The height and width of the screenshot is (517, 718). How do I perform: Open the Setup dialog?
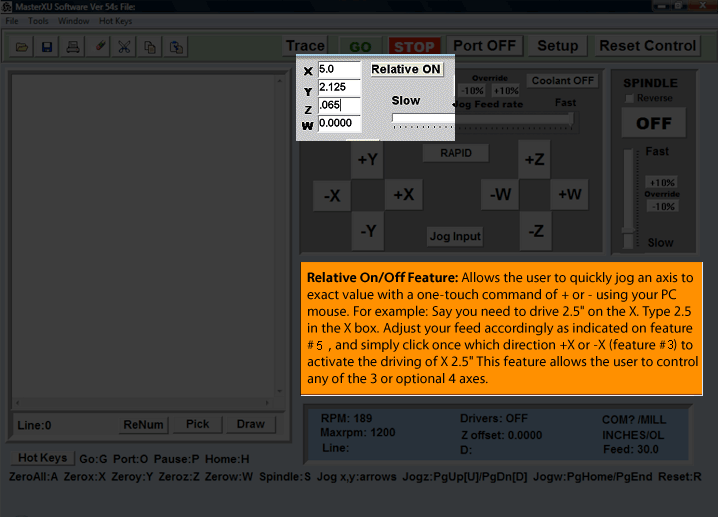coord(557,46)
